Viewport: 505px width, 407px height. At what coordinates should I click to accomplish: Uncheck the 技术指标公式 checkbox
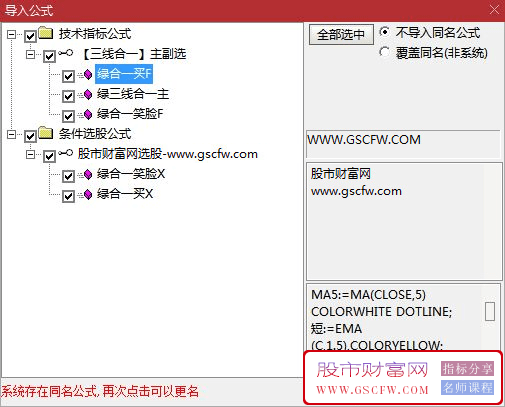(x=30, y=36)
